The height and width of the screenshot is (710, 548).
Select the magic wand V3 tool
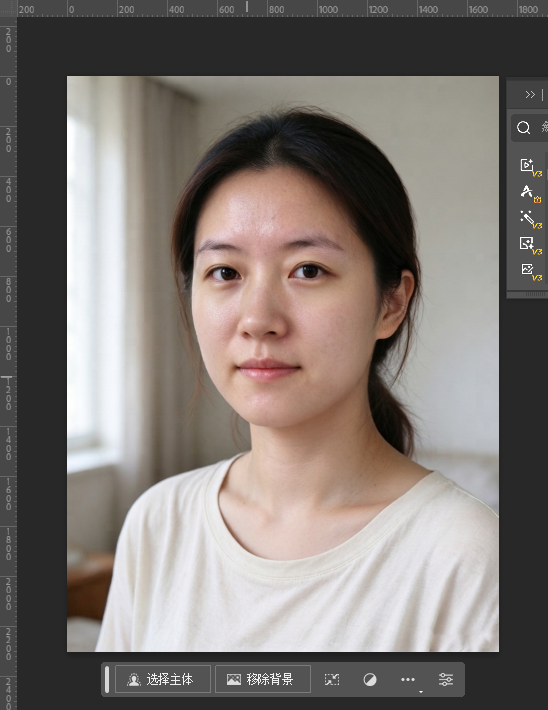(530, 219)
